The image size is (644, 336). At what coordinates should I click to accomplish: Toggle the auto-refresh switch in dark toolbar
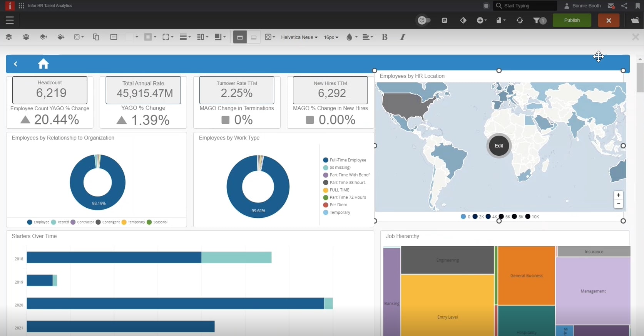coord(424,20)
